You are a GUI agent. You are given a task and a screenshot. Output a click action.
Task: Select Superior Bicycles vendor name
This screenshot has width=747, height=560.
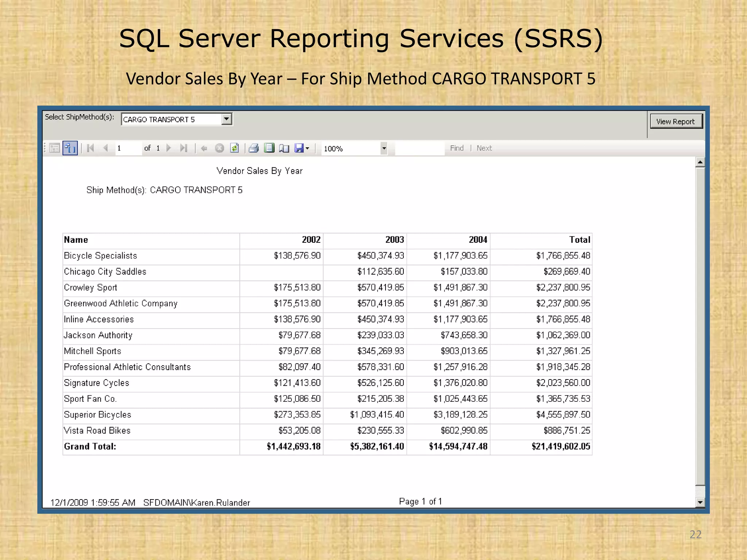[x=97, y=415]
